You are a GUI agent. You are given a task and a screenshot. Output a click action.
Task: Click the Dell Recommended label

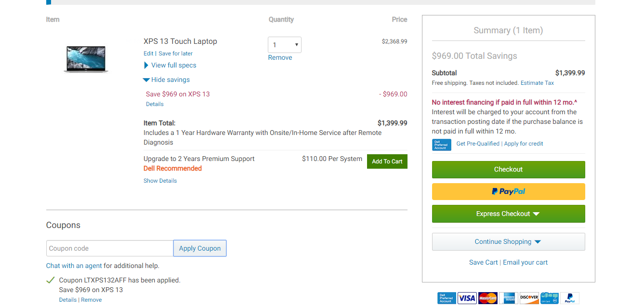click(172, 168)
